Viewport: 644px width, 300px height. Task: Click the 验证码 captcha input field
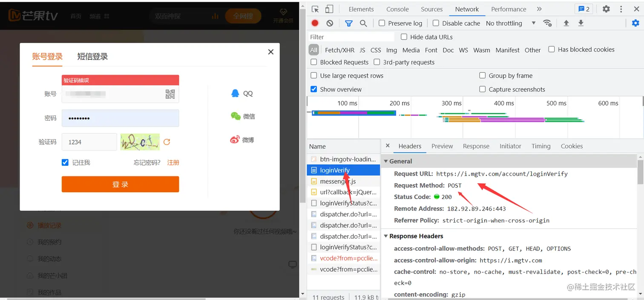(x=89, y=142)
